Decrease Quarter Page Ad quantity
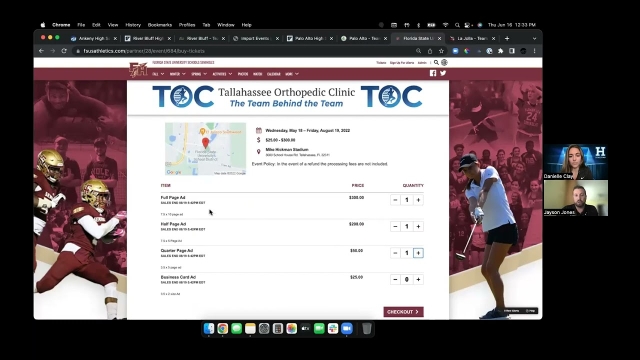Screen dimensions: 640x360 pos(395,253)
